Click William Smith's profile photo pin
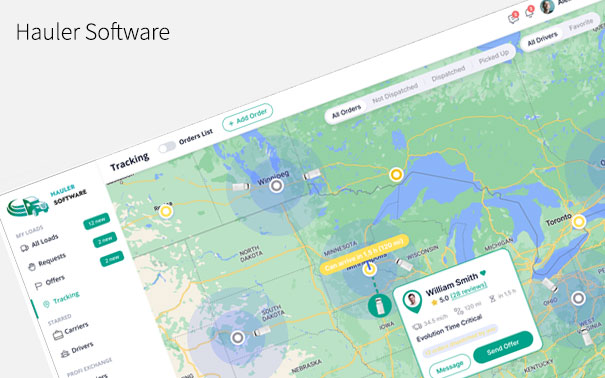 click(x=412, y=301)
